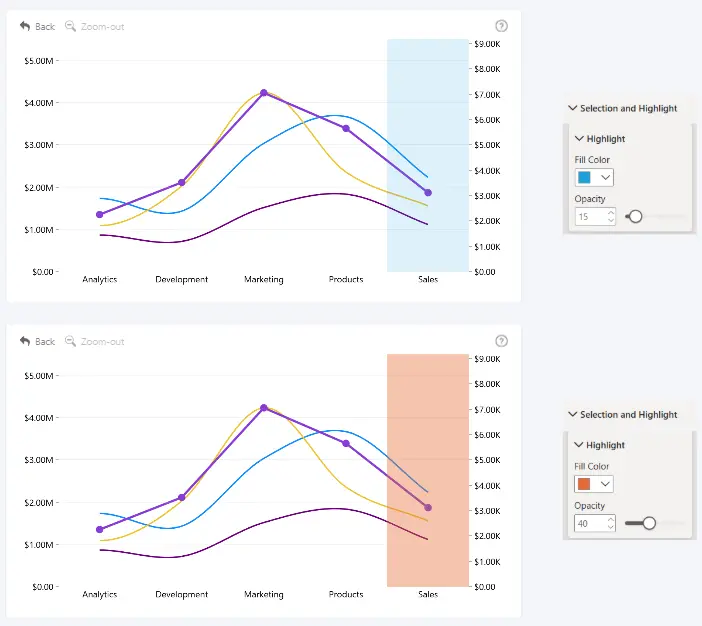Increase opacity with up arrow beside 15
The width and height of the screenshot is (702, 626).
[611, 213]
